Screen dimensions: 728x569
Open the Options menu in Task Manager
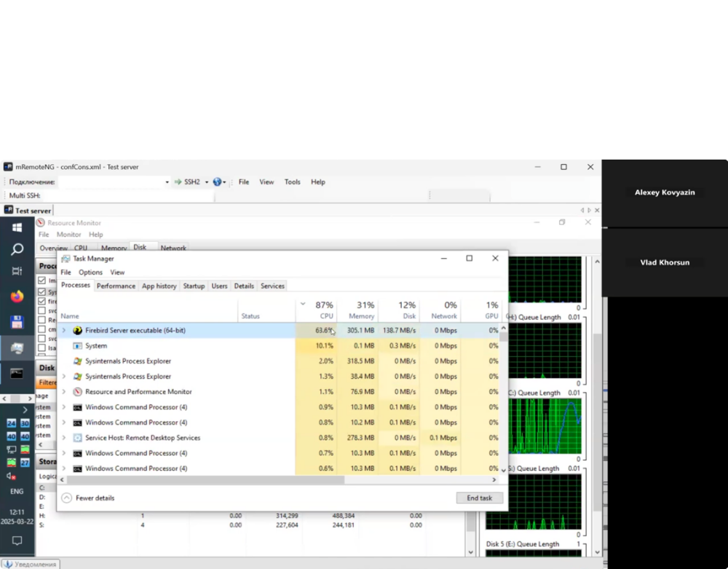90,272
